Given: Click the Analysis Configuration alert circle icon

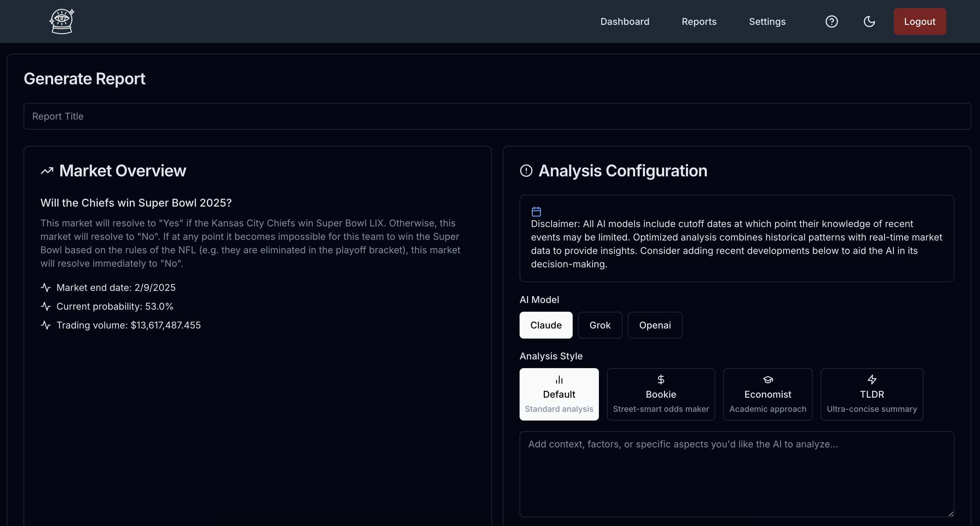Looking at the screenshot, I should 526,171.
